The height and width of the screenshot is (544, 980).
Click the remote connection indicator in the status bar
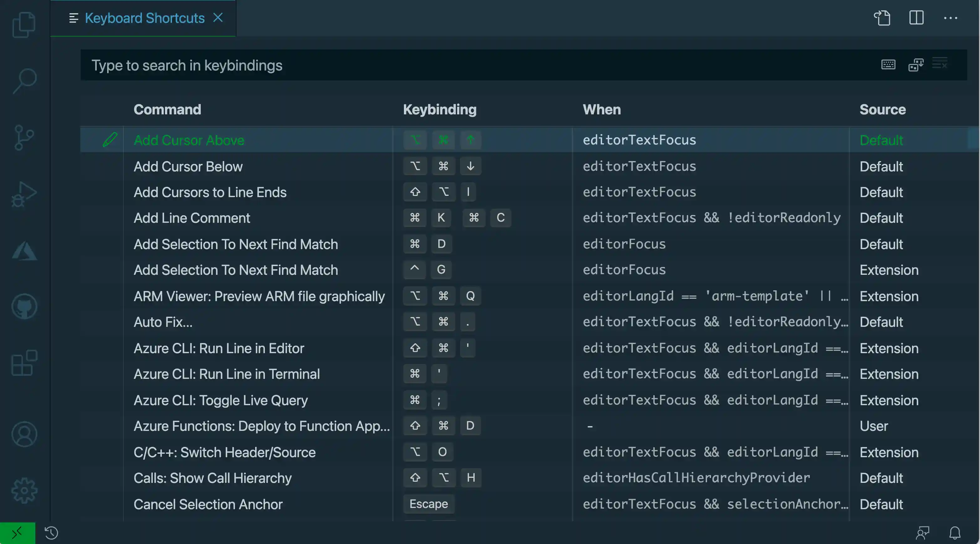pos(17,533)
